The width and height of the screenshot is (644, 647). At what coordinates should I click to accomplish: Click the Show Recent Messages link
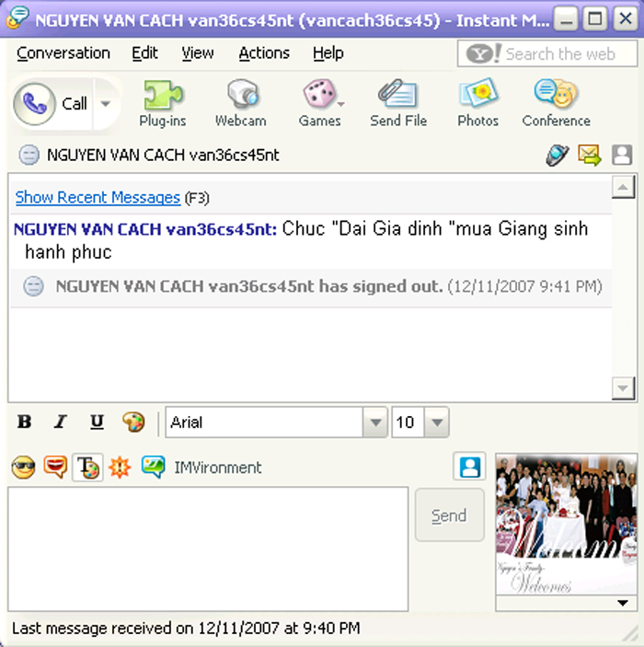coord(98,197)
